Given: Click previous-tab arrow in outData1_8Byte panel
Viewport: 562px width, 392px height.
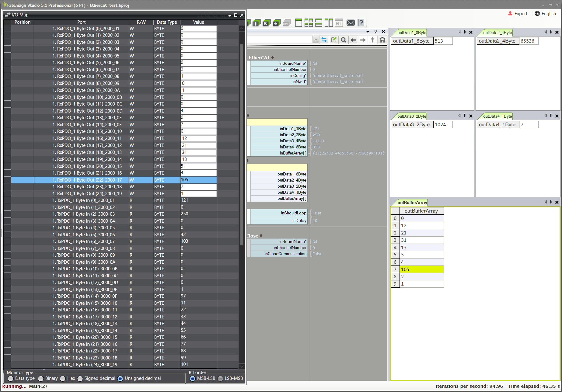Looking at the screenshot, I should 459,32.
